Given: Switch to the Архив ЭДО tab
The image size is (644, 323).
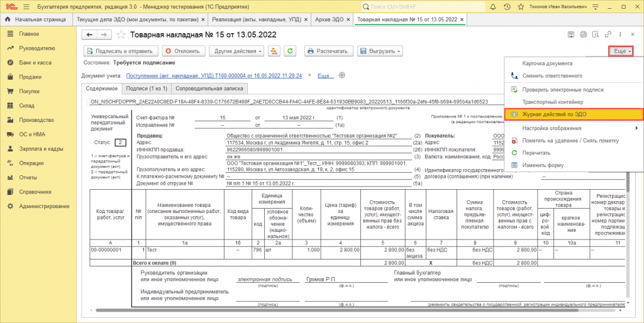Looking at the screenshot, I should 328,19.
